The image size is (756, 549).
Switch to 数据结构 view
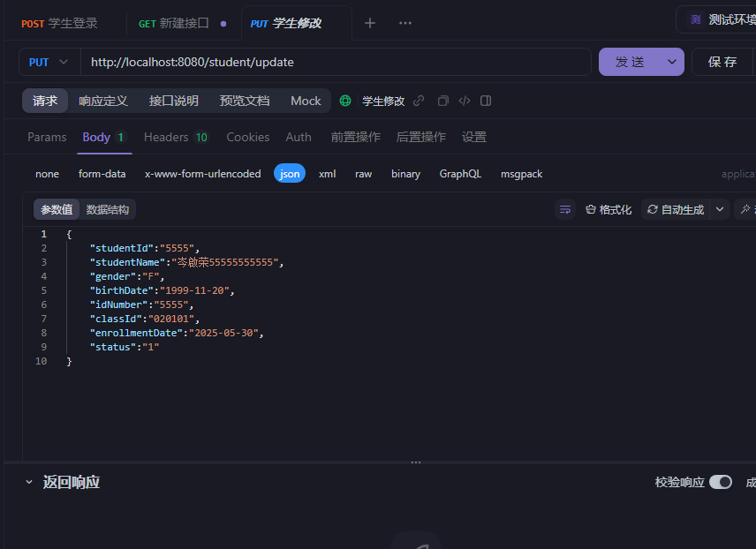[108, 210]
